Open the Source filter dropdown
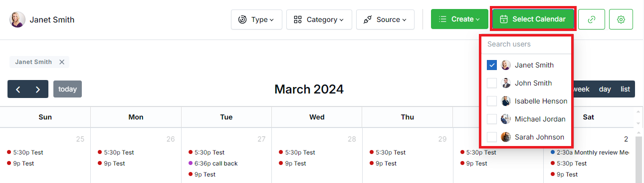 (x=385, y=19)
